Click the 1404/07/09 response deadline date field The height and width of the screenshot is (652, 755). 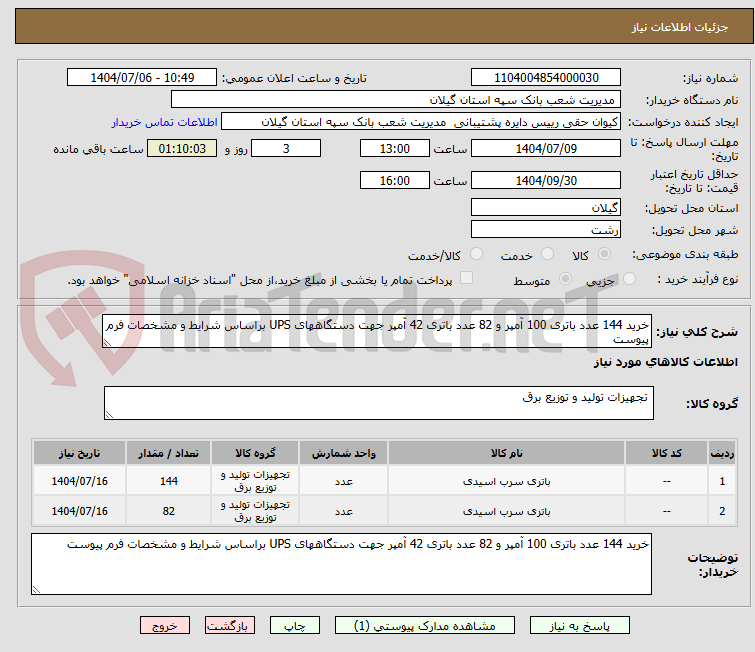point(545,148)
